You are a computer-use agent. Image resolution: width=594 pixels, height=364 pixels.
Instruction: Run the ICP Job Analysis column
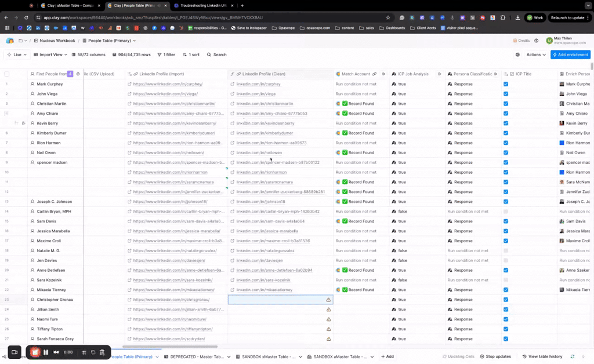(x=440, y=74)
